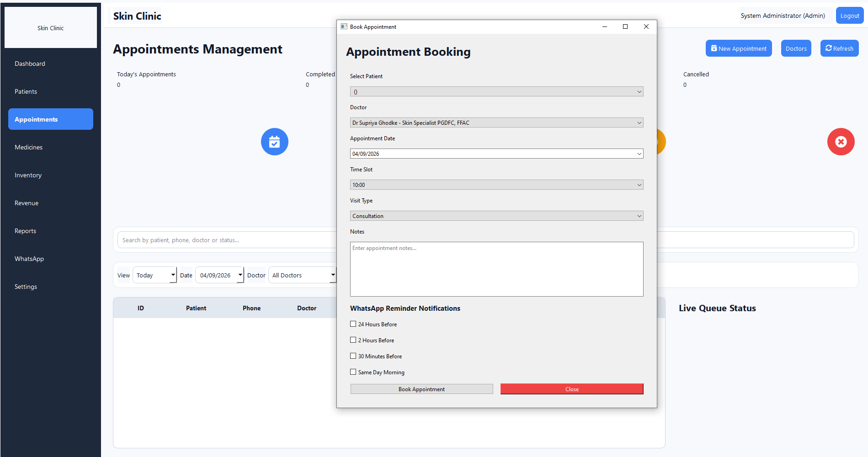Open Reports in the sidebar
The height and width of the screenshot is (457, 868).
coord(51,231)
